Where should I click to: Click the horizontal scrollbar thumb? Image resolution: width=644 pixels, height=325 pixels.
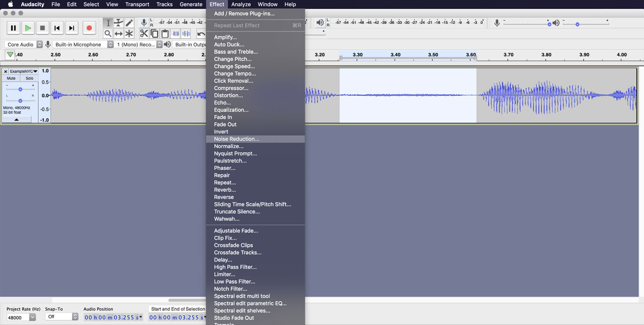tap(187, 300)
